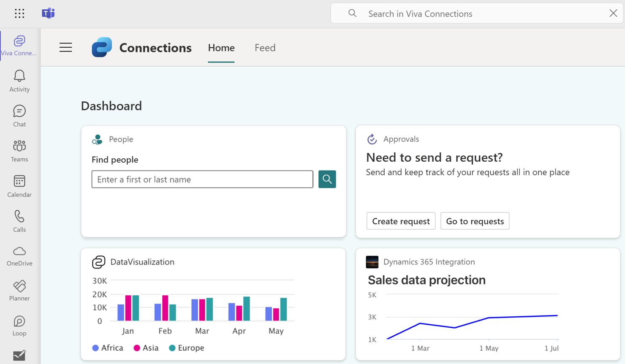
Task: Select the Home tab
Action: pos(221,48)
